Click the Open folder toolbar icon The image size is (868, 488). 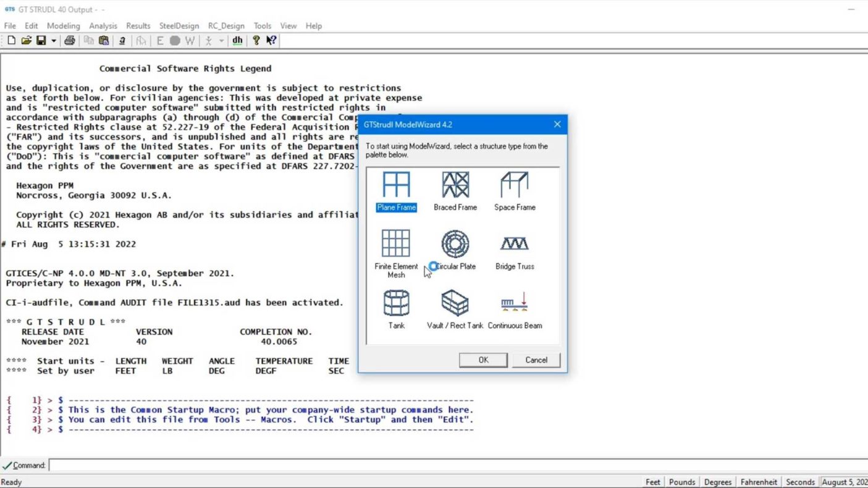tap(26, 41)
